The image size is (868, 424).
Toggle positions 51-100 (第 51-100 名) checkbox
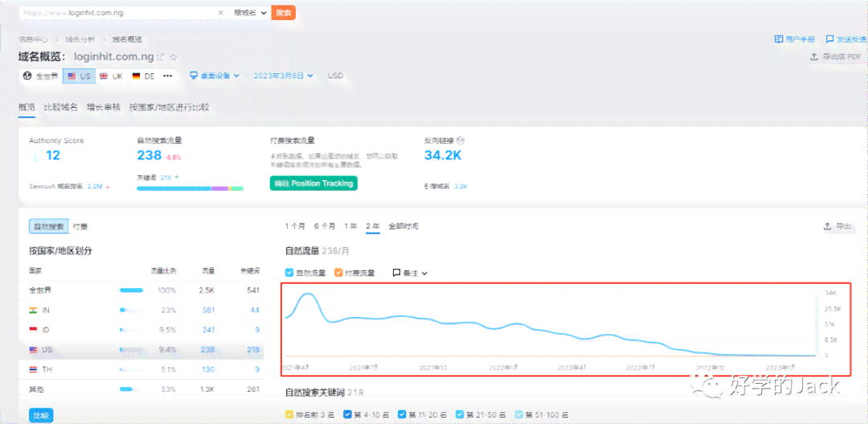(518, 414)
